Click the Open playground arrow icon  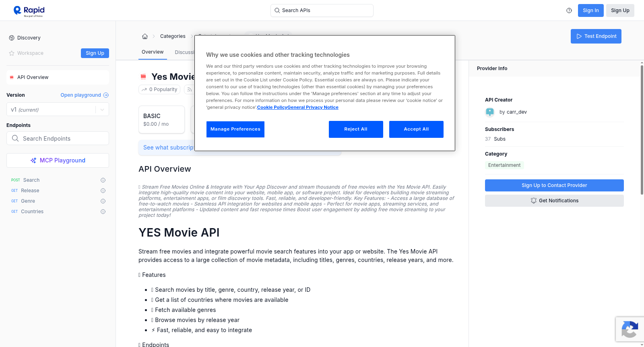pos(106,95)
